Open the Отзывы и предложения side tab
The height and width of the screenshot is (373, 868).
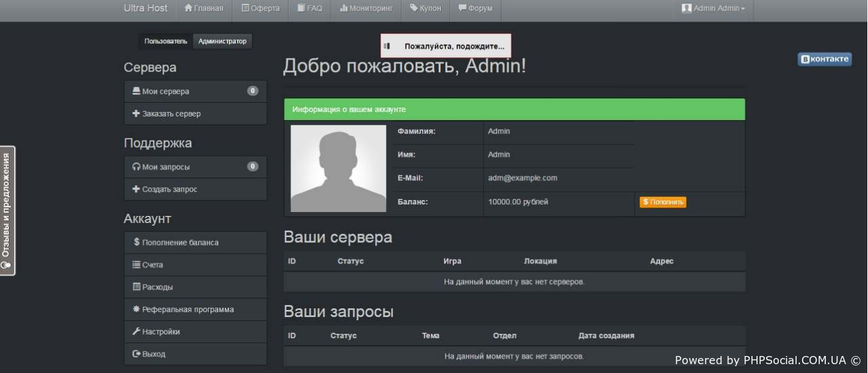click(7, 210)
